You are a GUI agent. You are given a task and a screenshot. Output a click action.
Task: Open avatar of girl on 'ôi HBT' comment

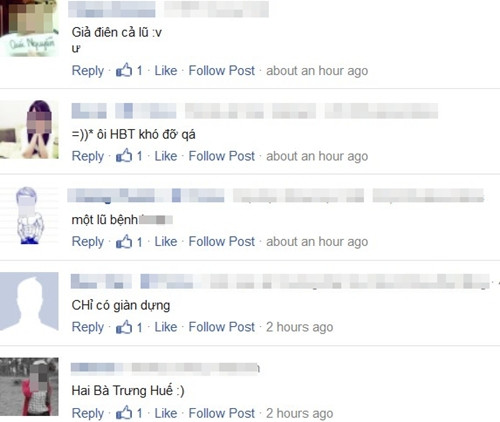pos(29,130)
